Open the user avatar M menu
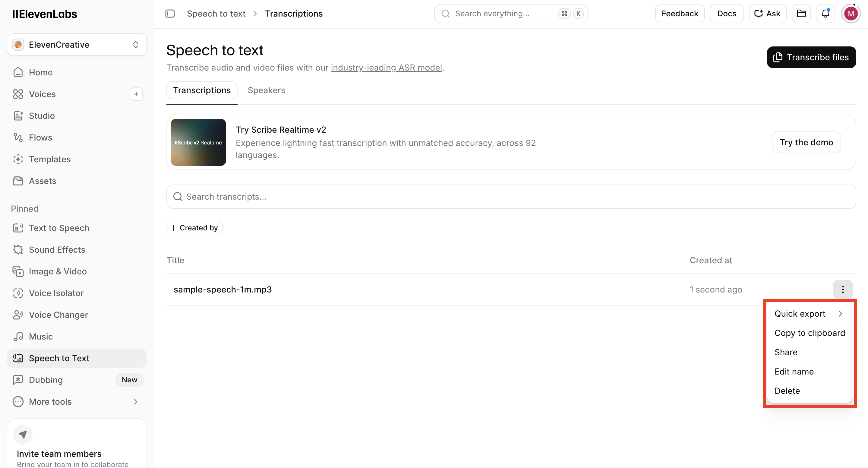The image size is (868, 468). [x=851, y=14]
